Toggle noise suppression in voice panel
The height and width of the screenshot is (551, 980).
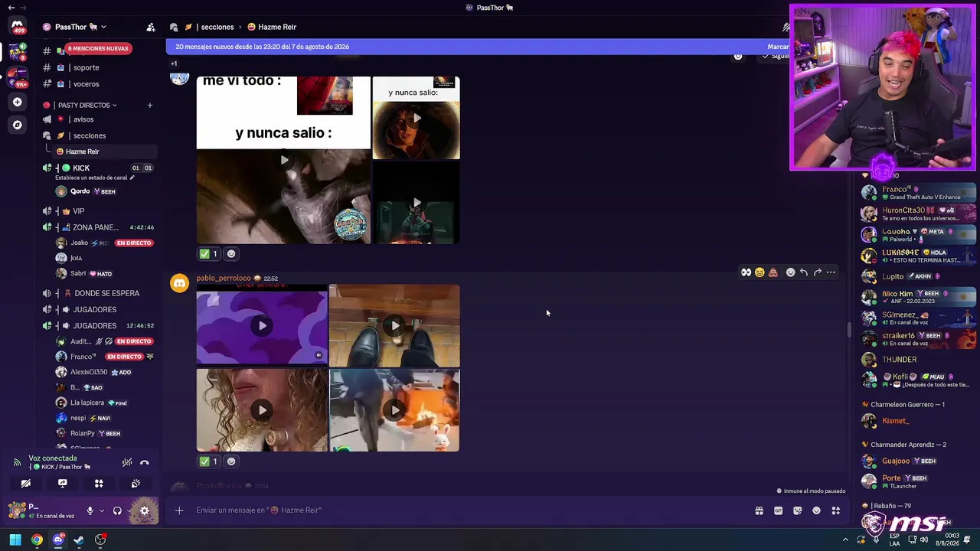point(127,462)
